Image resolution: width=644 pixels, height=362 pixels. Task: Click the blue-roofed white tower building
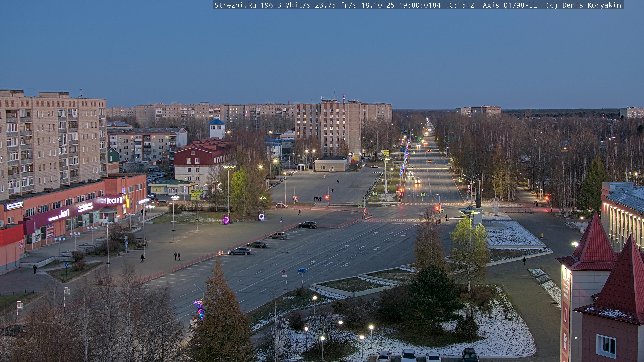217,129
